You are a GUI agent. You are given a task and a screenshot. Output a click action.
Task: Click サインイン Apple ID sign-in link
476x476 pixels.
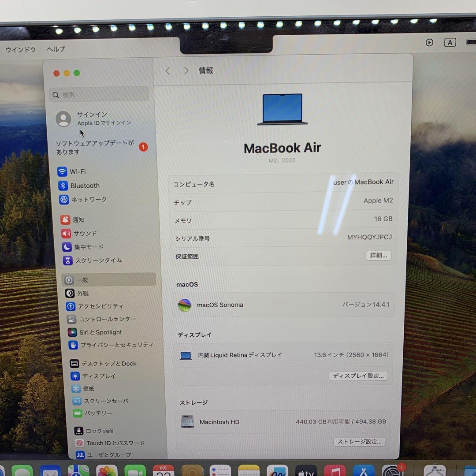point(104,119)
